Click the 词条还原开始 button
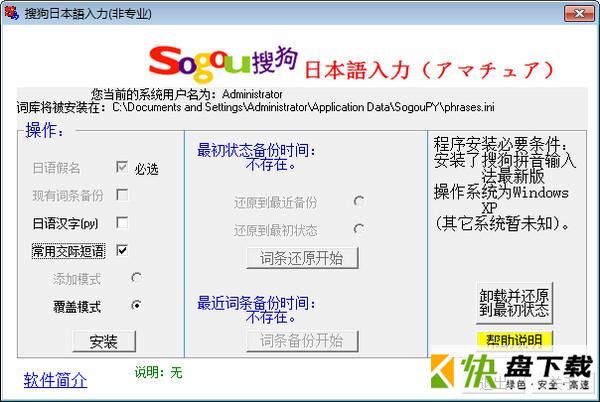Screen dimensions: 600x402 click(x=302, y=258)
